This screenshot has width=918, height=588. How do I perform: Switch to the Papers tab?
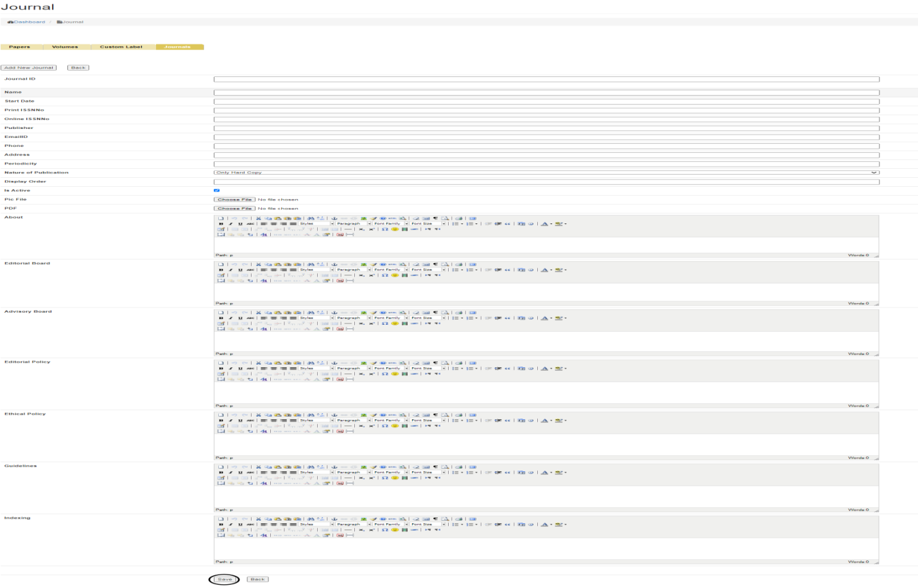20,47
